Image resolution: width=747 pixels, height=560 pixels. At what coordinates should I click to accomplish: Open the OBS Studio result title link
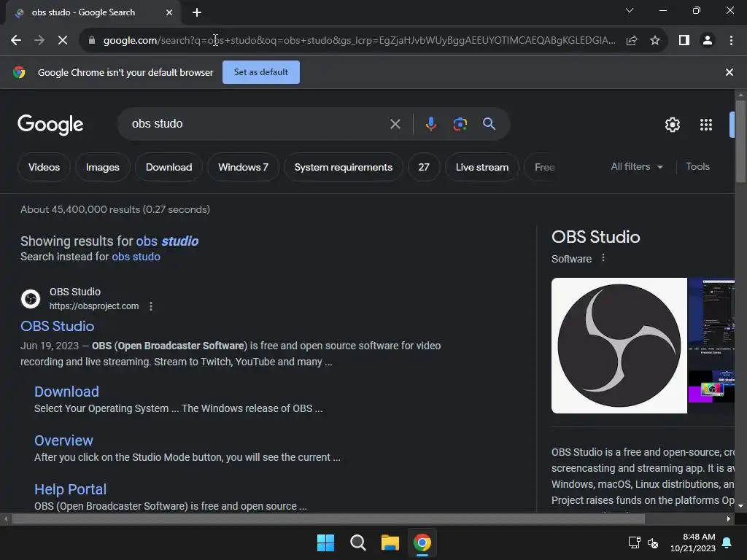57,326
